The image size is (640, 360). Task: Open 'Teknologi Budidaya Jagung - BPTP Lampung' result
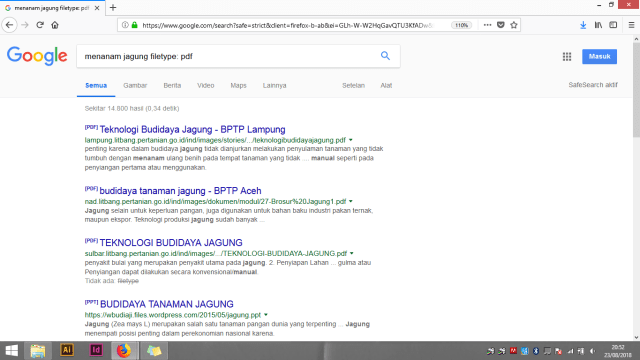[x=192, y=129]
